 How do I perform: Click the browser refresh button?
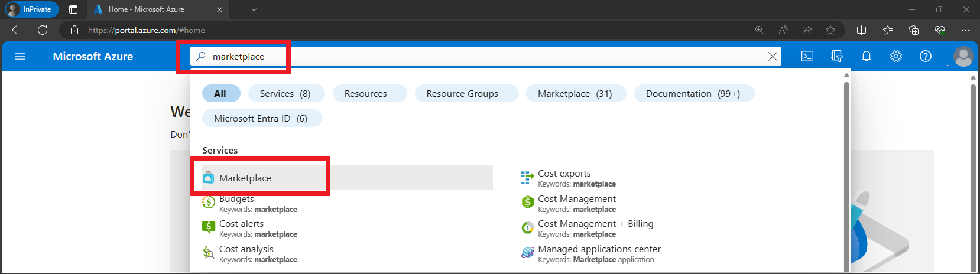[x=43, y=30]
